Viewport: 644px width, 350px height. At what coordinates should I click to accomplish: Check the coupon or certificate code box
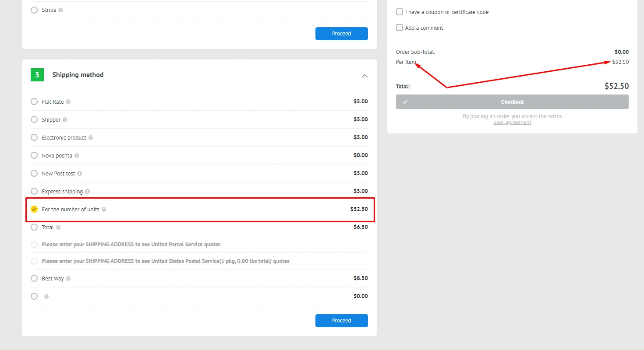[400, 12]
